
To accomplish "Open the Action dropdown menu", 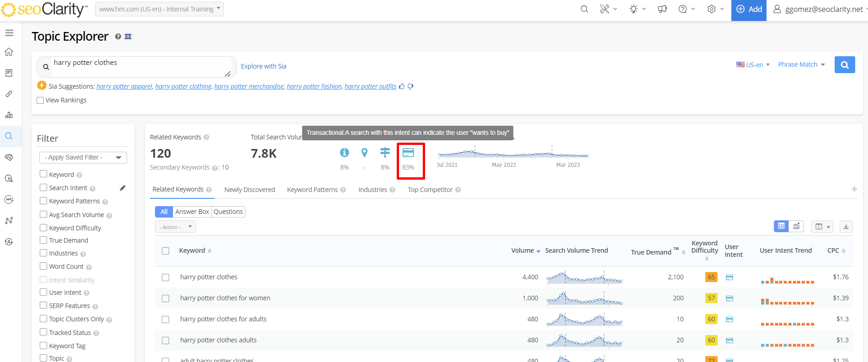I will 176,227.
